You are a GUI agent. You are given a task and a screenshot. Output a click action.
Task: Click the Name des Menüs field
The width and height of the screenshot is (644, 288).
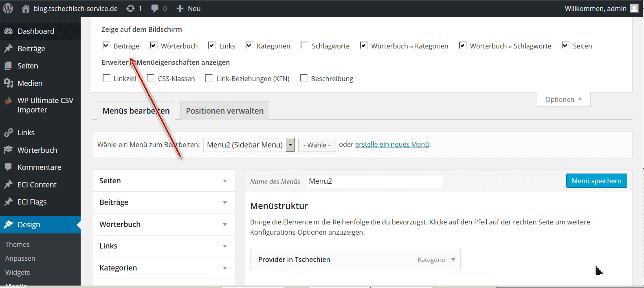pyautogui.click(x=374, y=181)
